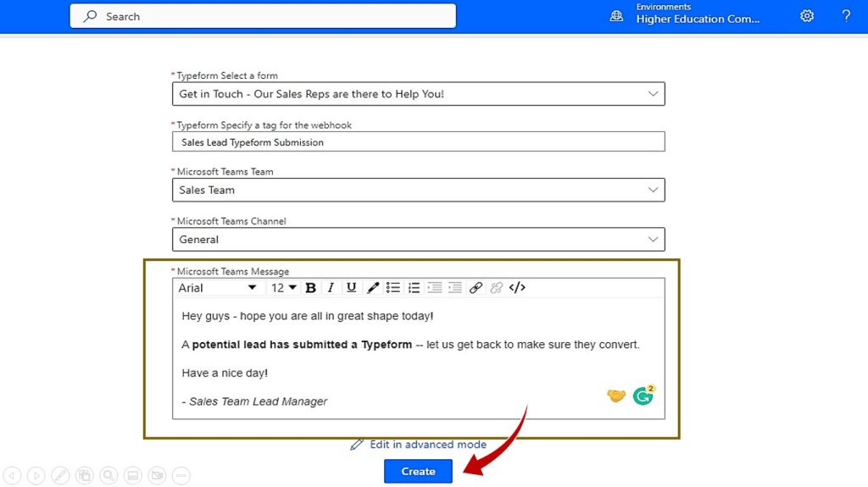Viewport: 868px width, 487px height.
Task: Expand the Microsoft Teams Channel dropdown
Action: pyautogui.click(x=654, y=240)
